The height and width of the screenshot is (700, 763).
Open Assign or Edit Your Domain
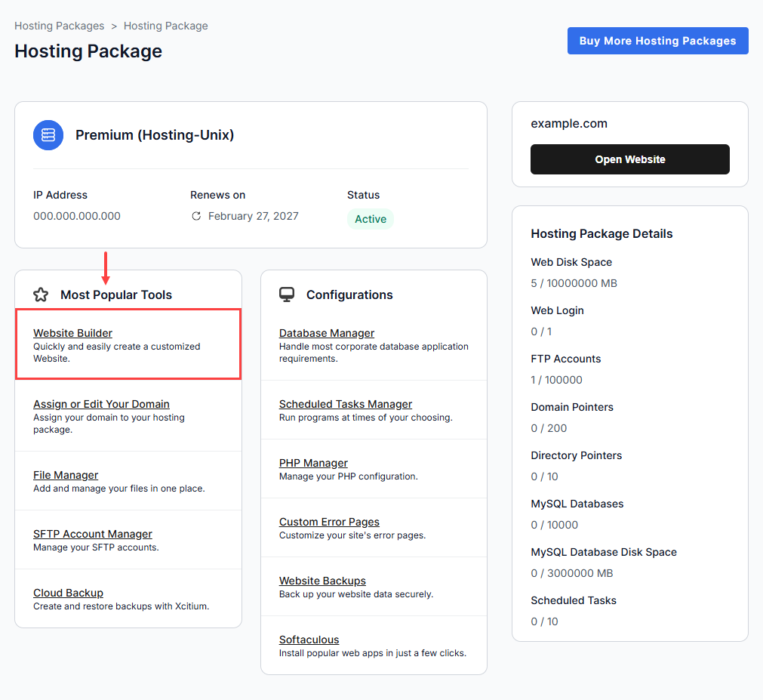click(101, 404)
